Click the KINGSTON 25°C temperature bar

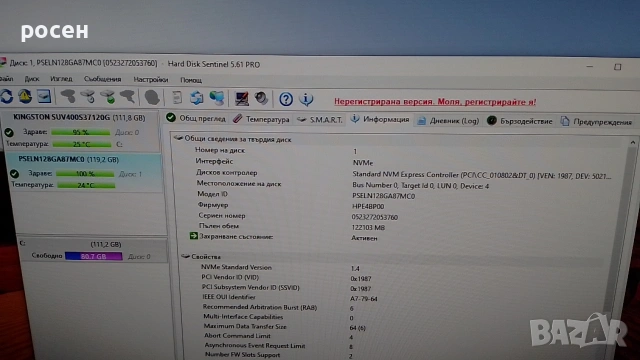click(82, 144)
